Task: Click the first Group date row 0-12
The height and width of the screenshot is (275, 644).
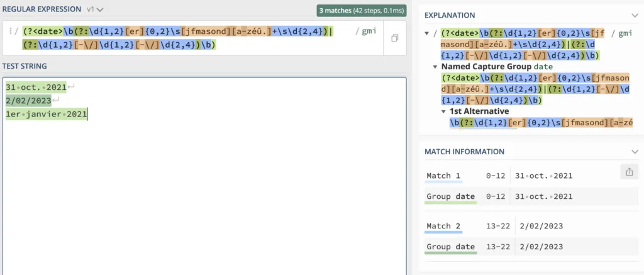Action: pyautogui.click(x=531, y=196)
